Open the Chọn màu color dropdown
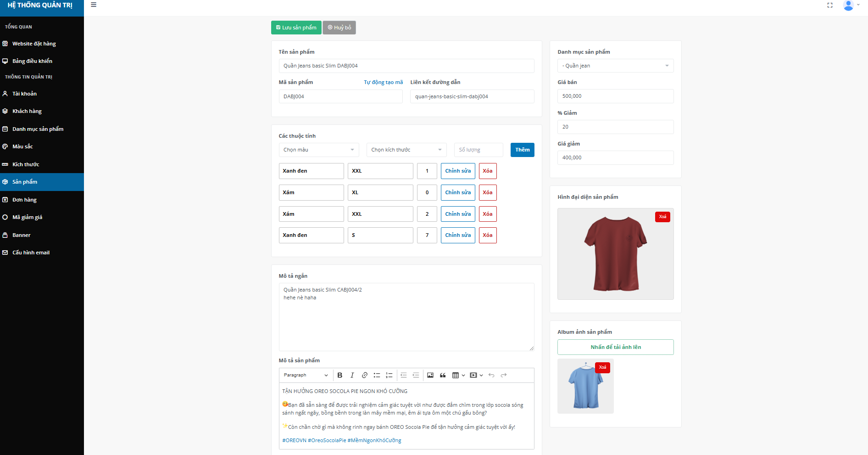This screenshot has width=868, height=455. [318, 150]
